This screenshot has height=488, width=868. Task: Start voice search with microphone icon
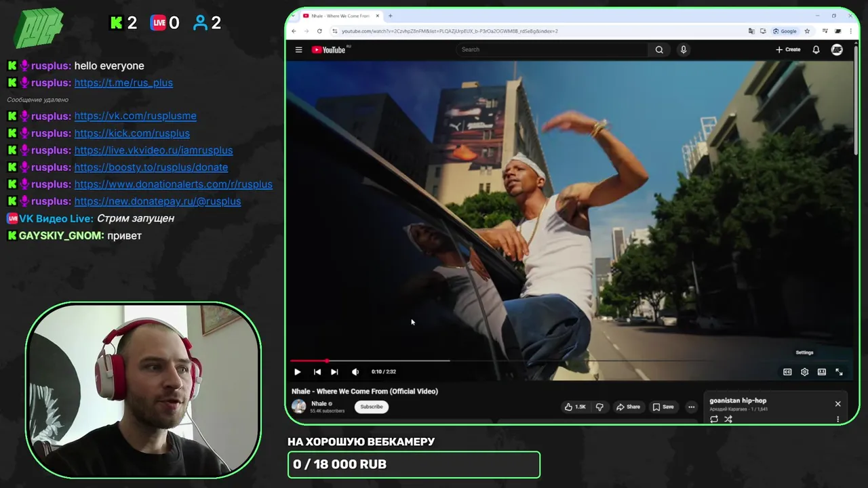(684, 49)
